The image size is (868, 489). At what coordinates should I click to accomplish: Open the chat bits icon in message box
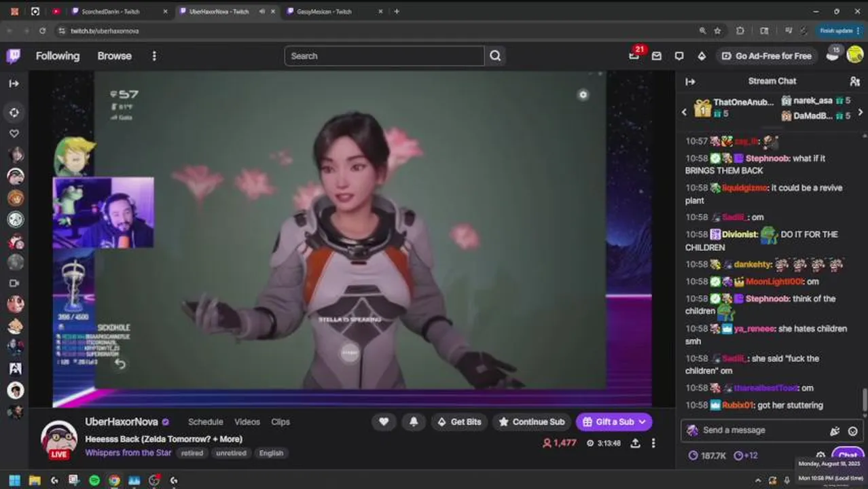click(835, 431)
